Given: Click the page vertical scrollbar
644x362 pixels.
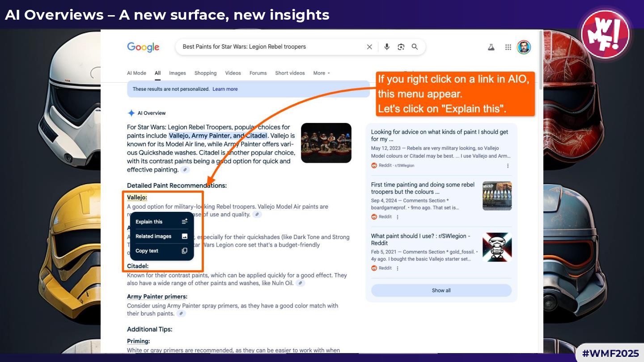Looking at the screenshot, I should tap(541, 60).
